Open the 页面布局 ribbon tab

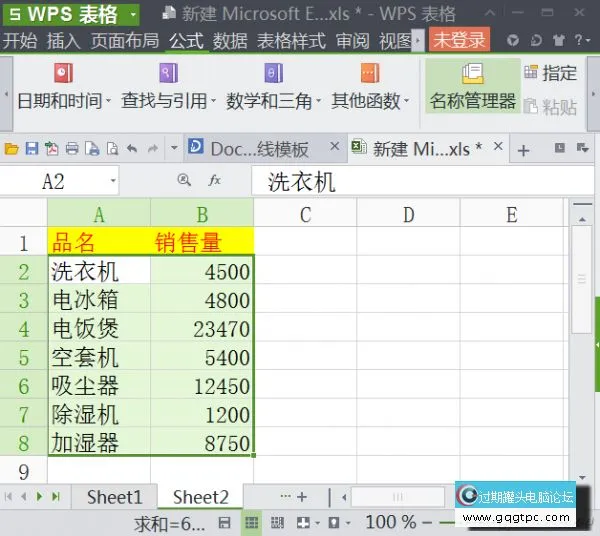125,41
